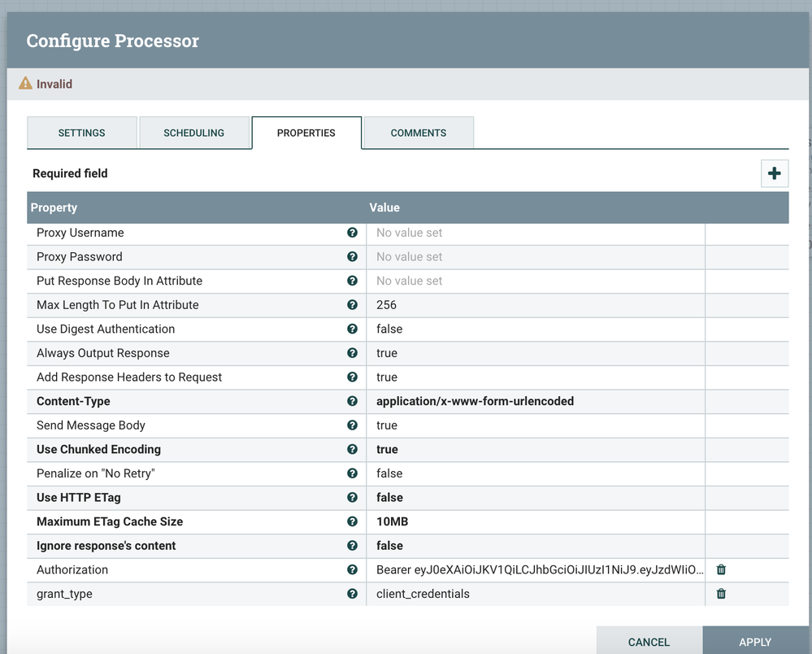
Task: Switch to the Settings tab
Action: tap(82, 133)
